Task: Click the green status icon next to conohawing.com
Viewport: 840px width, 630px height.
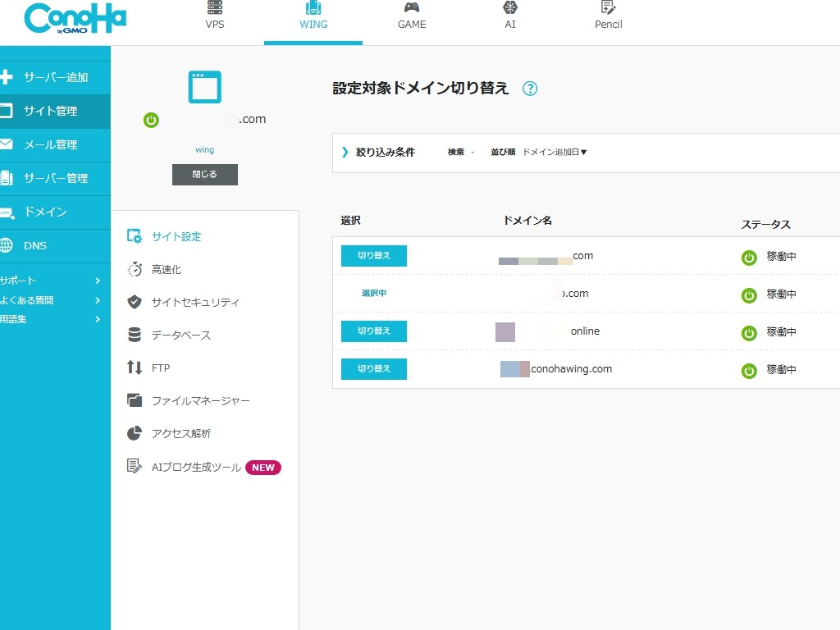Action: (x=749, y=369)
